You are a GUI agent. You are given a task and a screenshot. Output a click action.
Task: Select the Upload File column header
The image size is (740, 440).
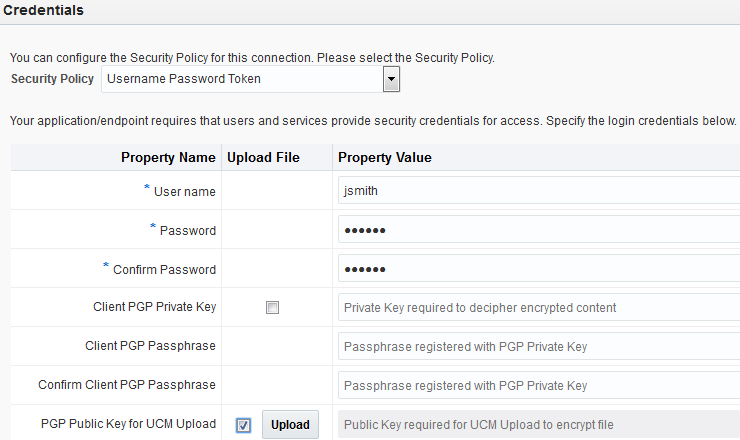click(264, 157)
